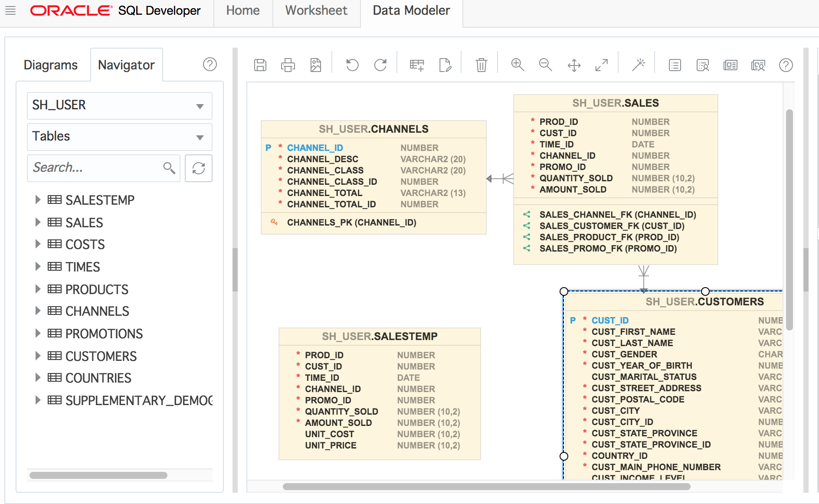Image resolution: width=819 pixels, height=504 pixels.
Task: Click the fit to screen arrows icon
Action: [601, 65]
